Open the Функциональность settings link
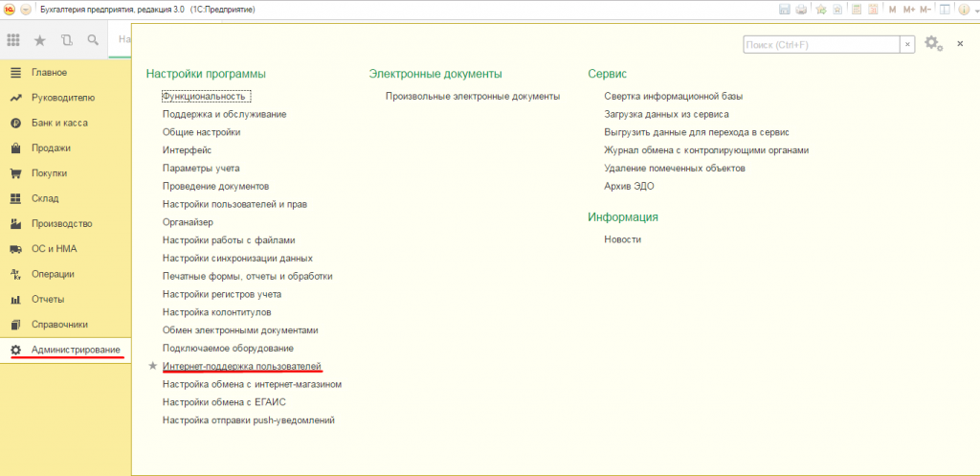This screenshot has width=980, height=476. 206,96
